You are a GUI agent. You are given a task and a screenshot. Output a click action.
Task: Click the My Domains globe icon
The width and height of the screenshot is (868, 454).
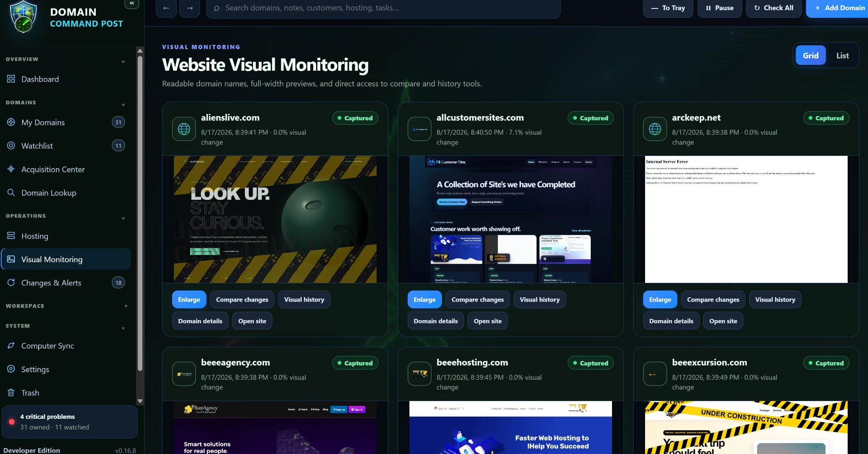[x=11, y=122]
